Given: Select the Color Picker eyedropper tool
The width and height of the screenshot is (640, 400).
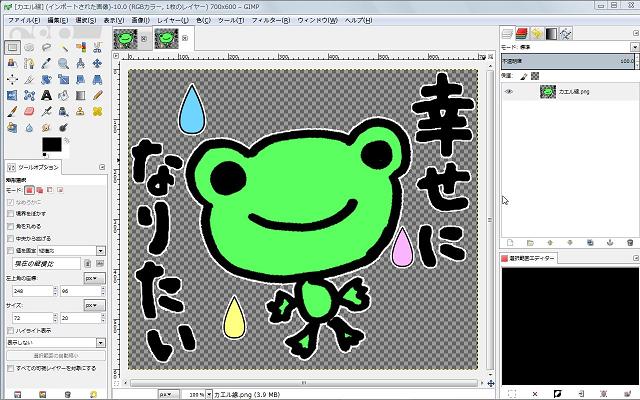Looking at the screenshot, I should click(x=46, y=63).
